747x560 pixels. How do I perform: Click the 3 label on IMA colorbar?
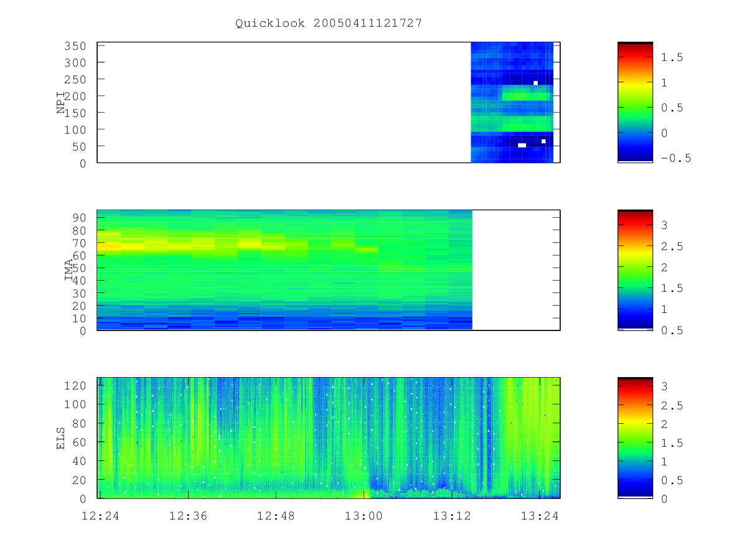[665, 226]
